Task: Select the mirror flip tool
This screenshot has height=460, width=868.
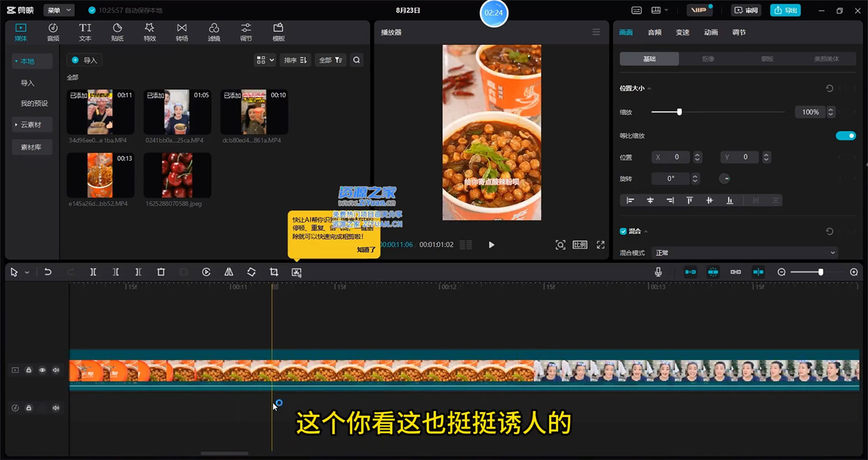Action: (229, 272)
